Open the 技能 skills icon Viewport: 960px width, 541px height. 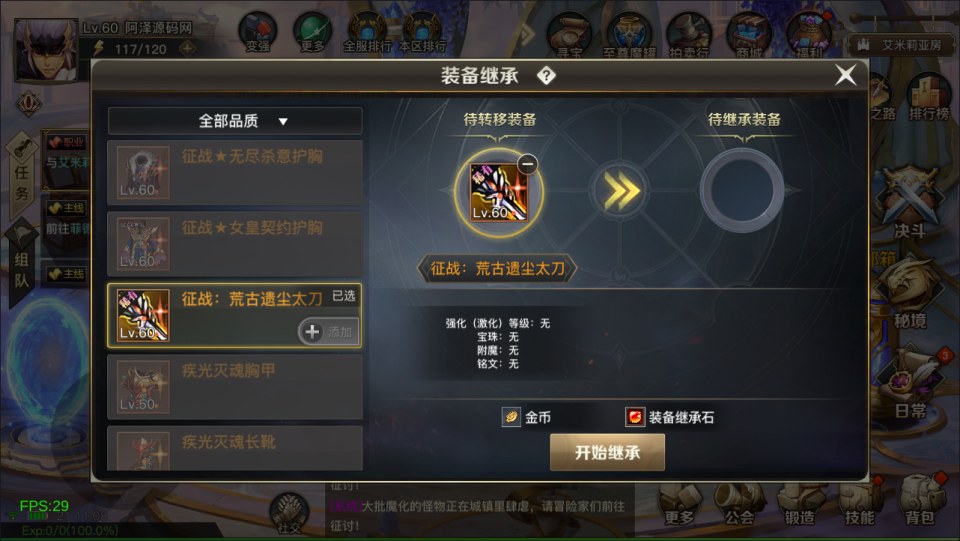click(860, 502)
